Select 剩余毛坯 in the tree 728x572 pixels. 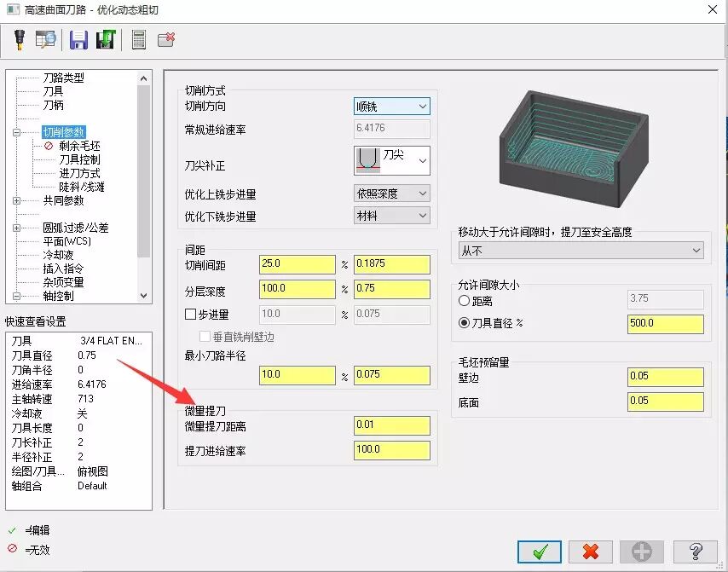(79, 146)
